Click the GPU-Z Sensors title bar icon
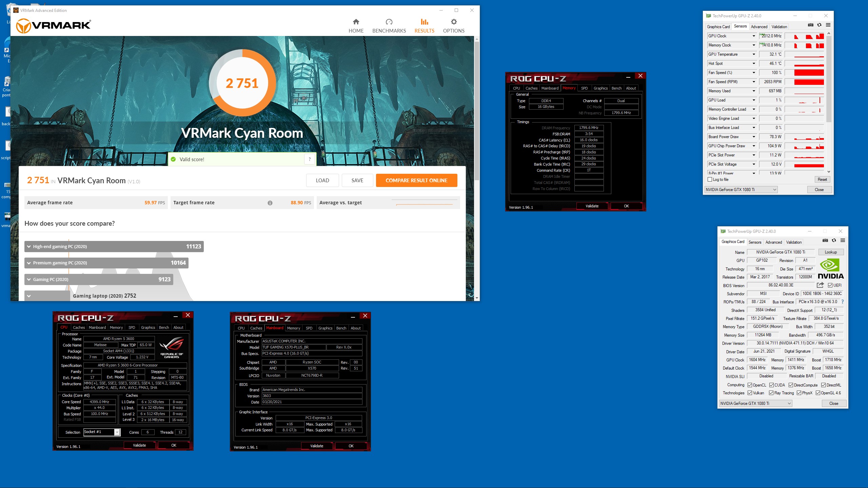The width and height of the screenshot is (868, 488). point(708,16)
